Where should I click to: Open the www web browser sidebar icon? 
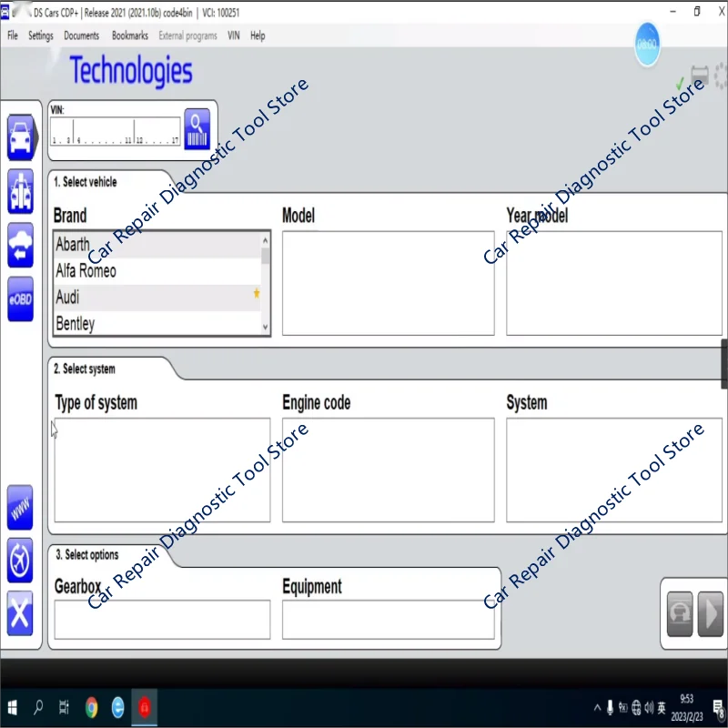pos(20,508)
